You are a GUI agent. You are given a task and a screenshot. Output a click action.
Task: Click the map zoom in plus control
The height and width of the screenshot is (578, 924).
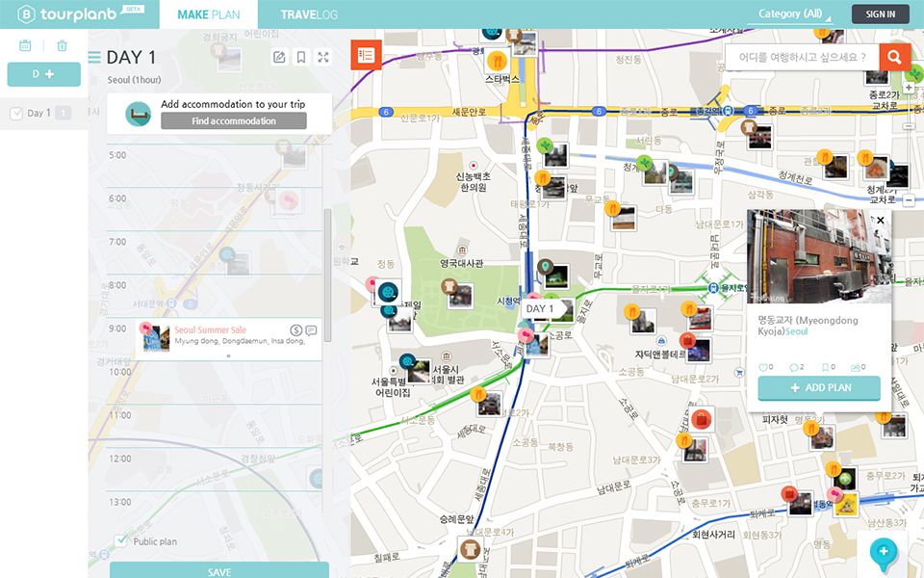909,88
